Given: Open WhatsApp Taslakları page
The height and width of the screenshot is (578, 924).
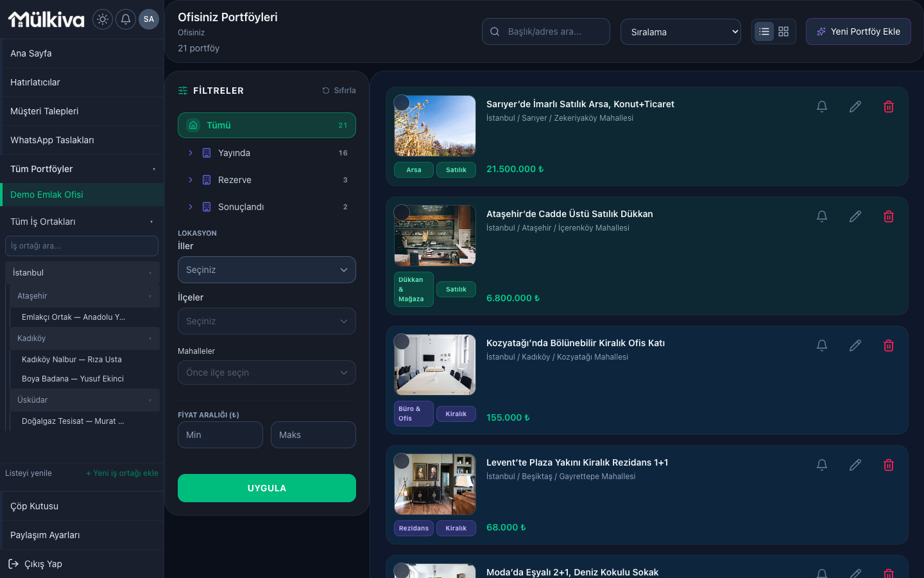Looking at the screenshot, I should point(82,140).
